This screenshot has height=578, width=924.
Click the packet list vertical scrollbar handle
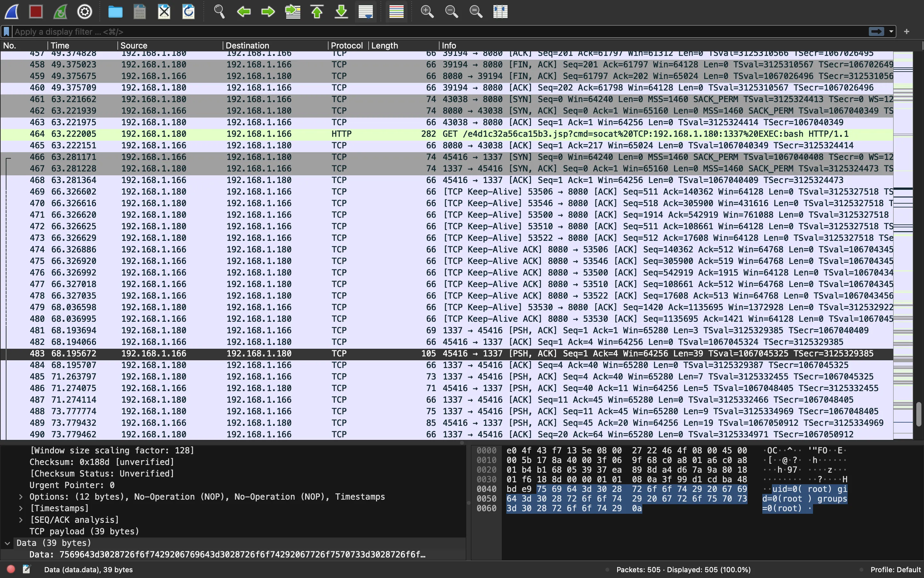[x=919, y=414]
